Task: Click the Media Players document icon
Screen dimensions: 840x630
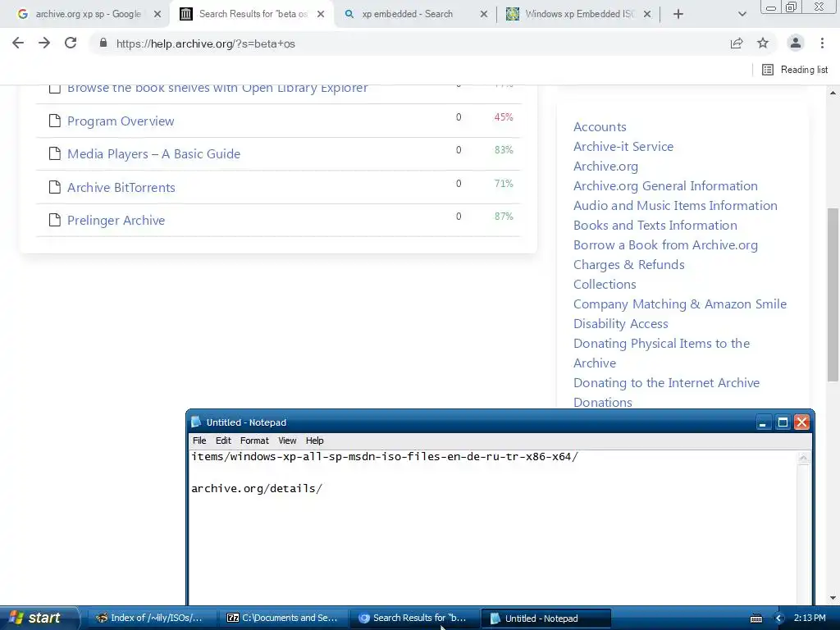Action: click(55, 153)
